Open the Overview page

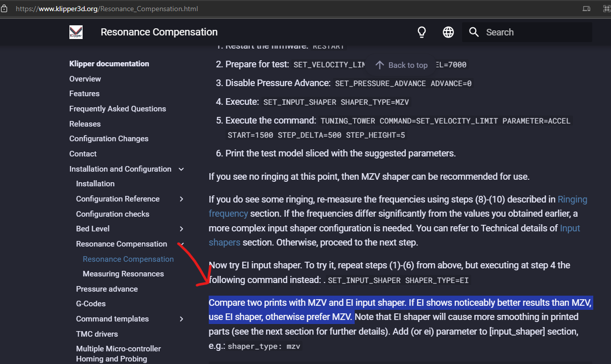(x=85, y=79)
